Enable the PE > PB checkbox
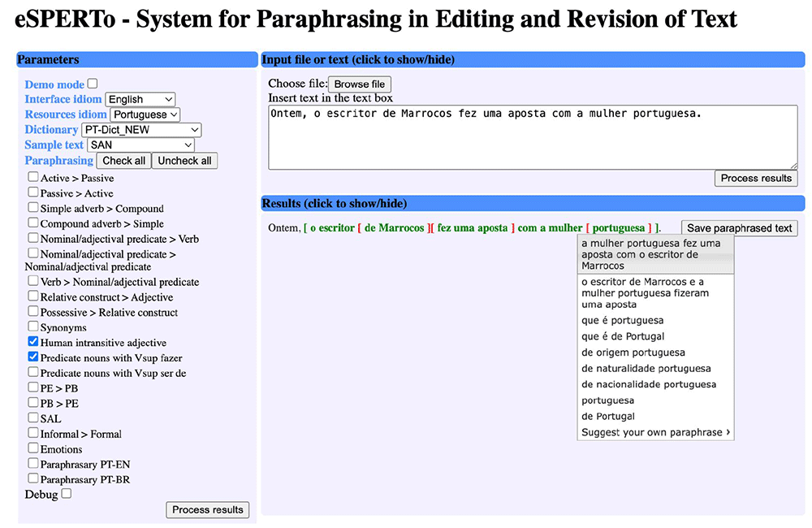This screenshot has width=812, height=528. click(33, 387)
